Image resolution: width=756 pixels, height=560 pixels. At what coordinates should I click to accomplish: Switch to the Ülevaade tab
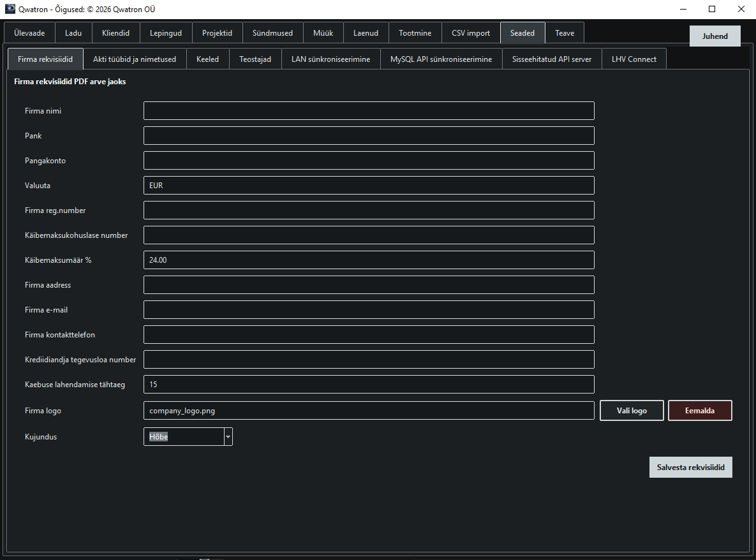coord(29,33)
